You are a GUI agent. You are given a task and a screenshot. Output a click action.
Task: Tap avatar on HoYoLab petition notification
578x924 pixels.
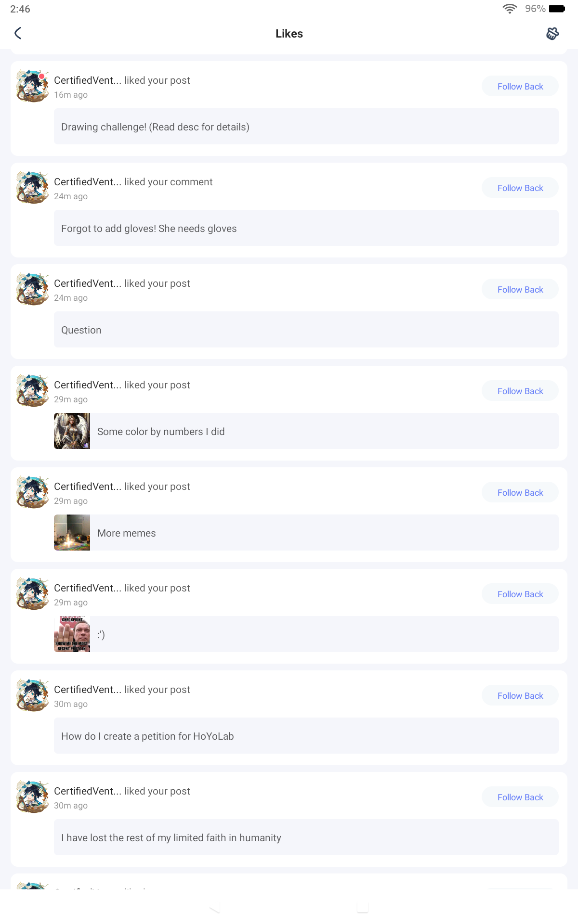pyautogui.click(x=32, y=695)
